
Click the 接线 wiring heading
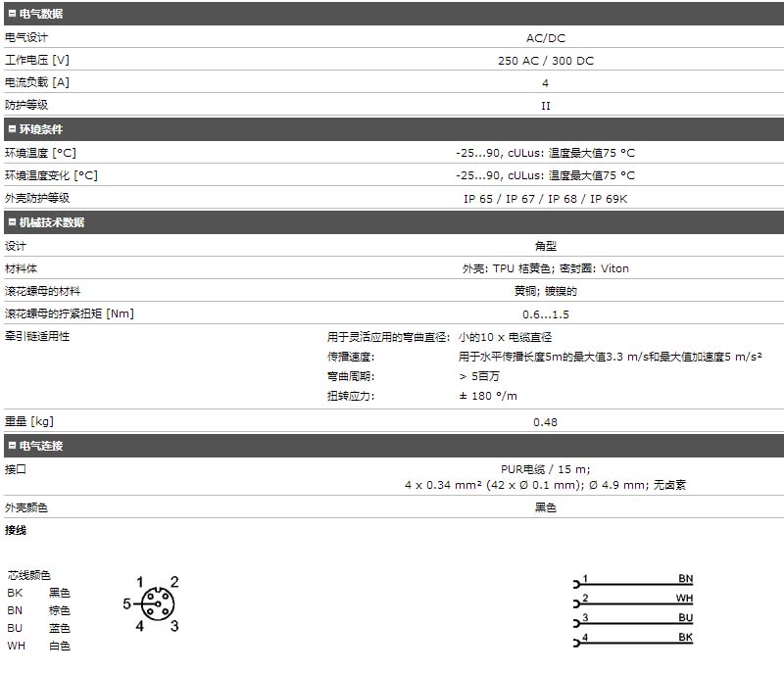pos(16,530)
